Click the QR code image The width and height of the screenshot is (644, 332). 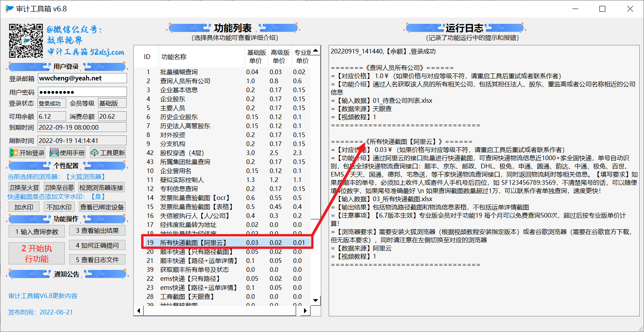26,41
